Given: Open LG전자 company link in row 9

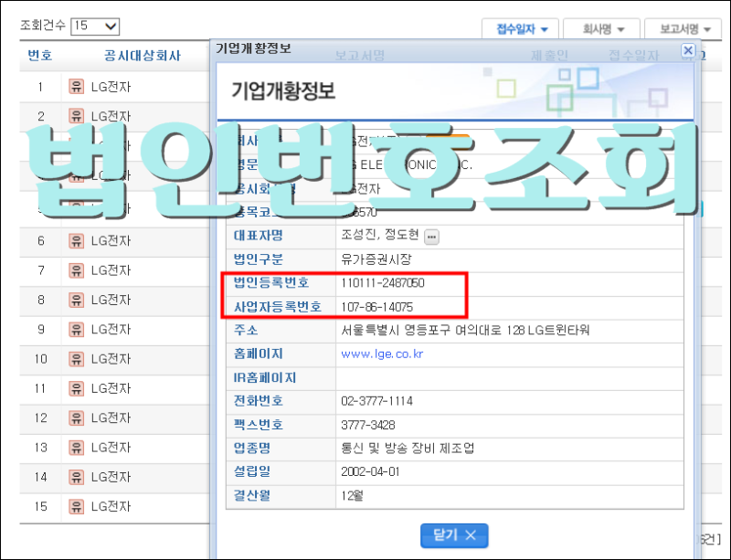Looking at the screenshot, I should pyautogui.click(x=111, y=329).
